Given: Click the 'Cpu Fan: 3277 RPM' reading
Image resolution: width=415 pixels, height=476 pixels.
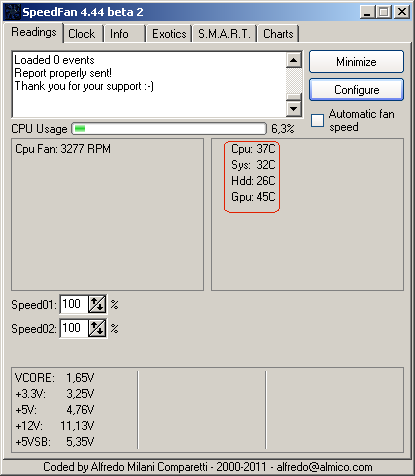Looking at the screenshot, I should (x=63, y=149).
